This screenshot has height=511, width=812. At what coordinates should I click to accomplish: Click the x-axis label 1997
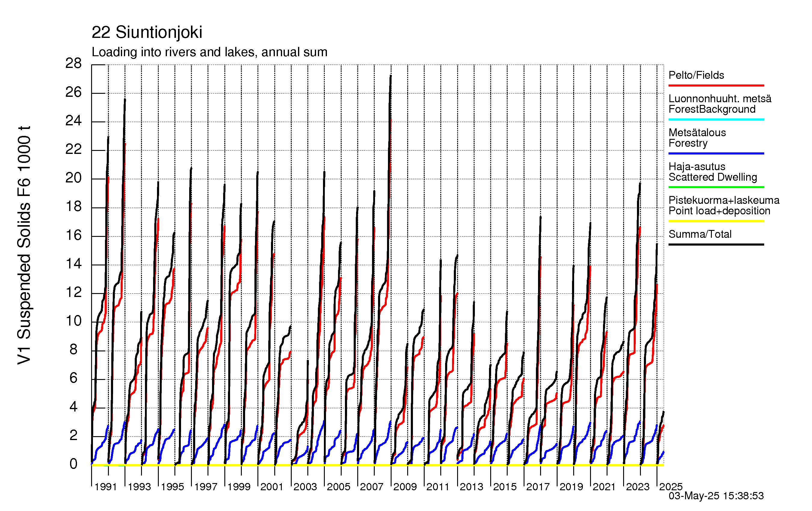pyautogui.click(x=206, y=487)
